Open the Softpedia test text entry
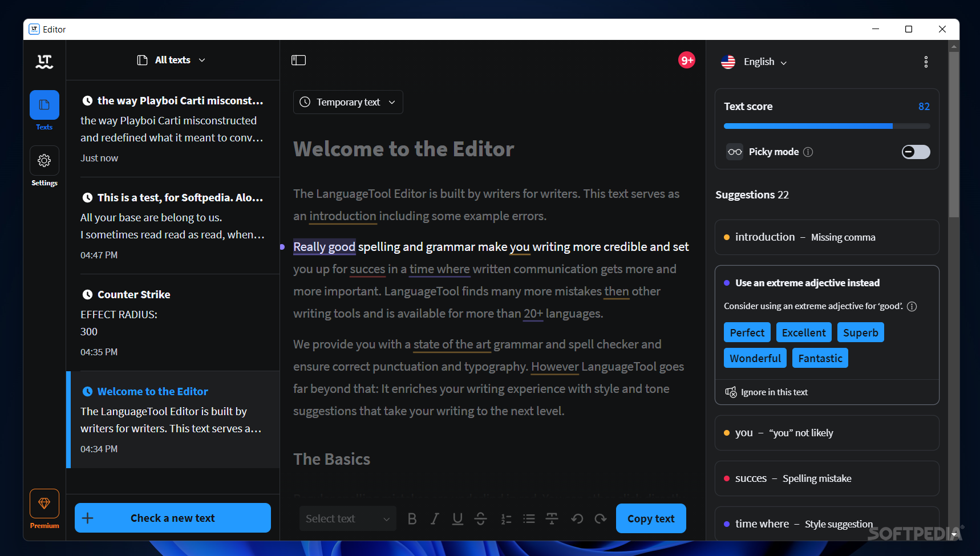The height and width of the screenshot is (556, 980). (x=173, y=226)
